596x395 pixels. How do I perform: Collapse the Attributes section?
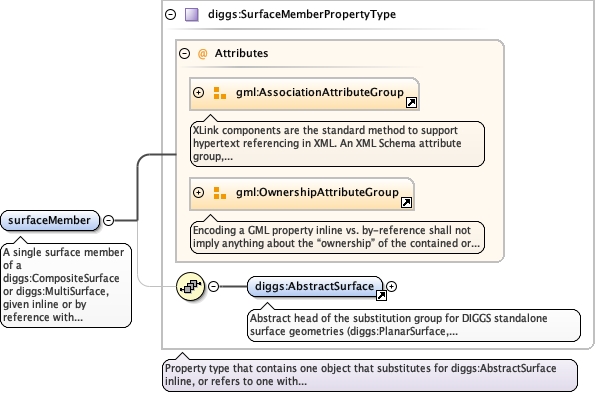(x=184, y=53)
